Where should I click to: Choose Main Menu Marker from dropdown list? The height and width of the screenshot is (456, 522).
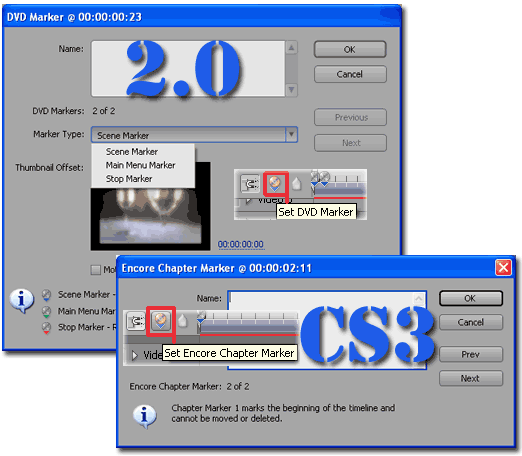[x=140, y=165]
